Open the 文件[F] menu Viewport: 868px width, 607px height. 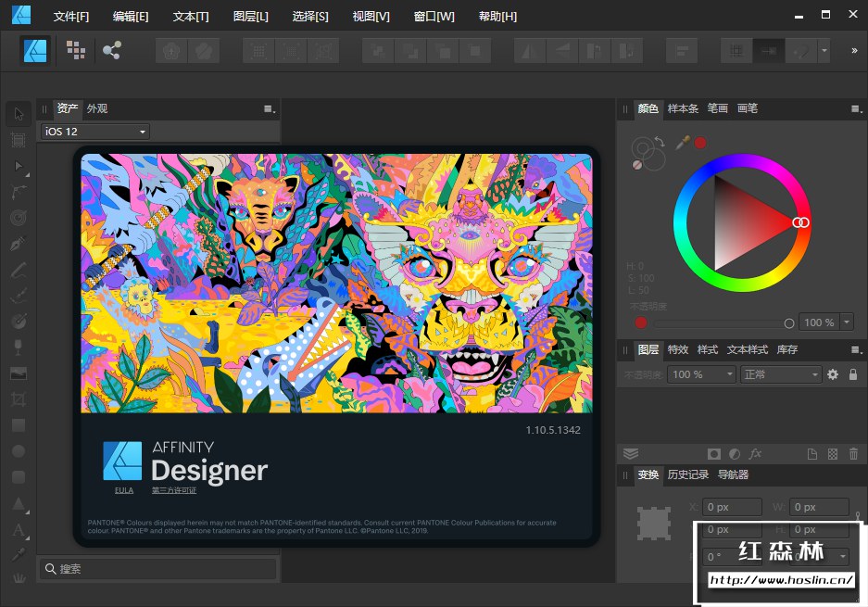coord(71,17)
